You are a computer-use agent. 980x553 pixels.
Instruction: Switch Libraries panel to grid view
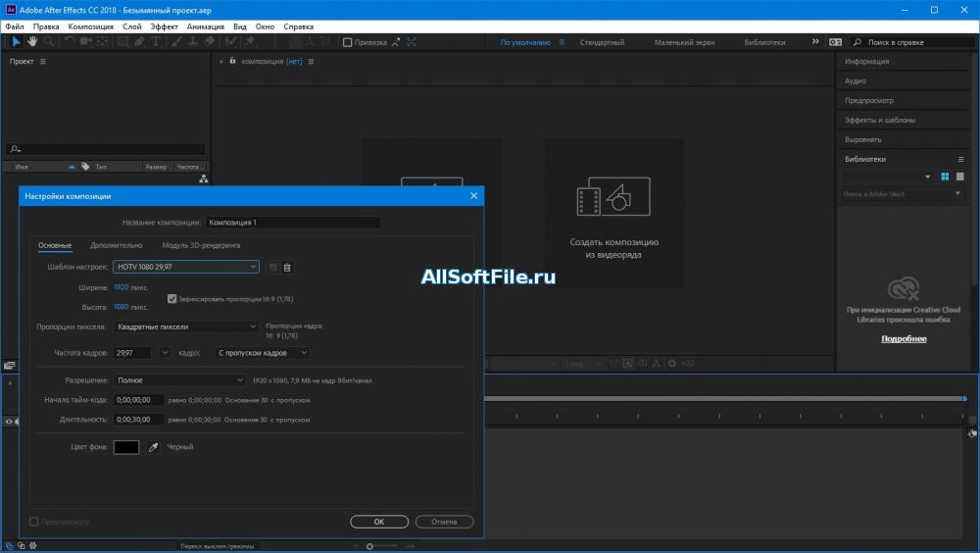coord(946,176)
